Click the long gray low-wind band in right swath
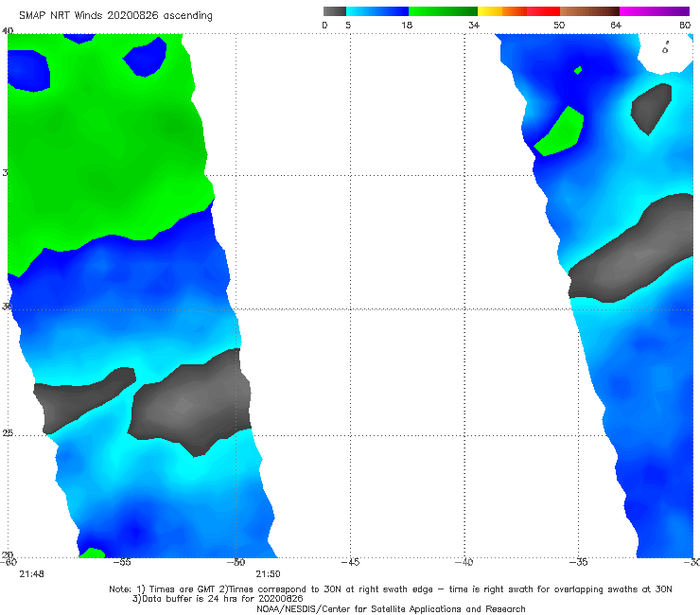Viewport: 700px width, 615px height. point(630,255)
